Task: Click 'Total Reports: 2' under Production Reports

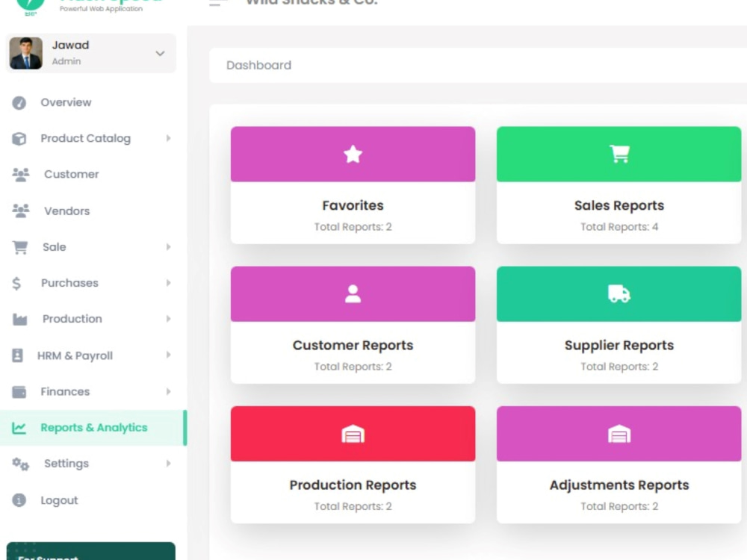Action: coord(353,506)
